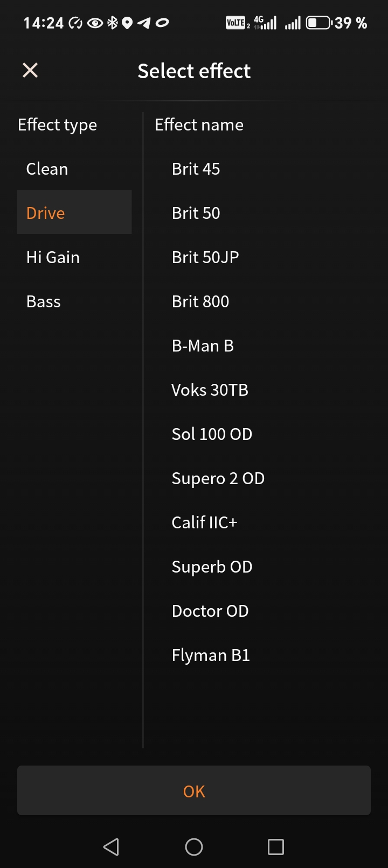Choose the Bass effect type
Screen dimensions: 388x868
tap(44, 301)
